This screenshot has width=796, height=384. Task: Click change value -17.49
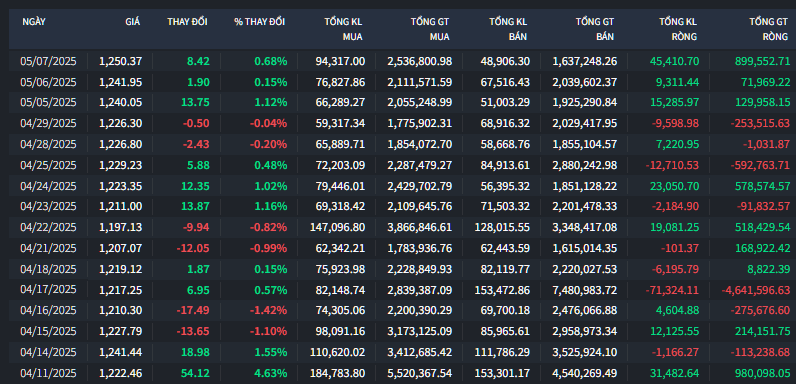(193, 310)
